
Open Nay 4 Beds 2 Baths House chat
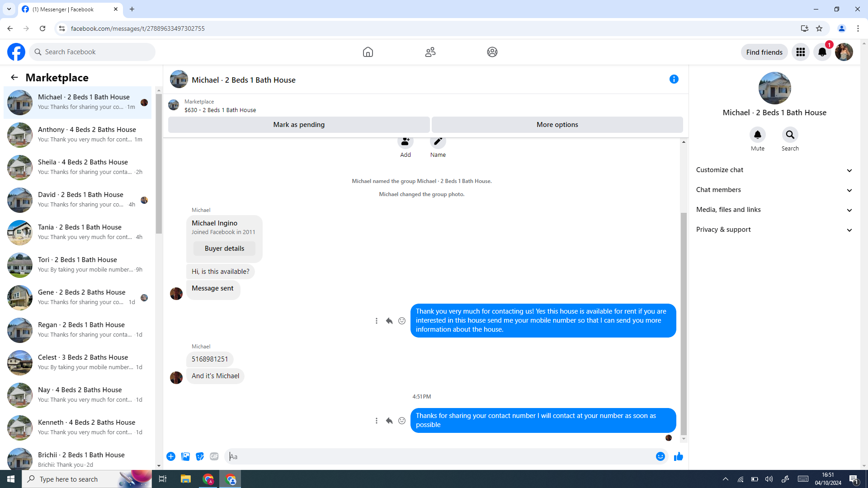[78, 395]
